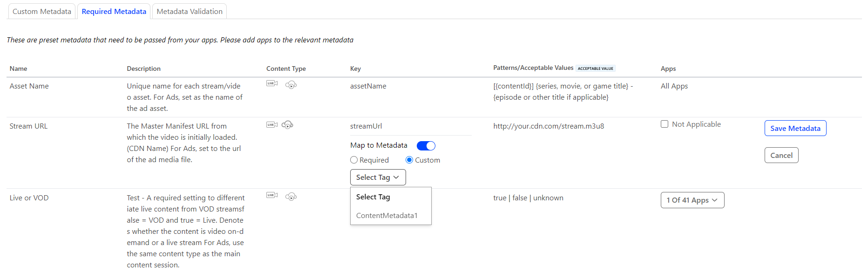Pick the Select Tag placeholder option in list
The height and width of the screenshot is (273, 868).
pos(373,197)
